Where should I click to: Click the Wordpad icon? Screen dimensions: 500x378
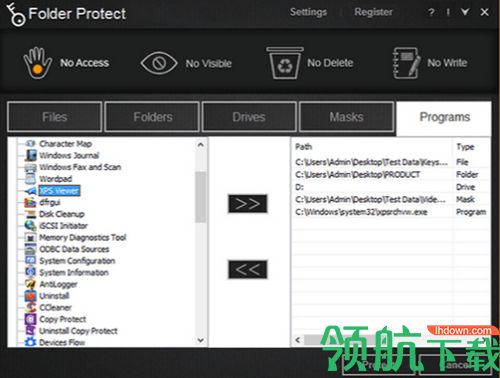pyautogui.click(x=30, y=179)
